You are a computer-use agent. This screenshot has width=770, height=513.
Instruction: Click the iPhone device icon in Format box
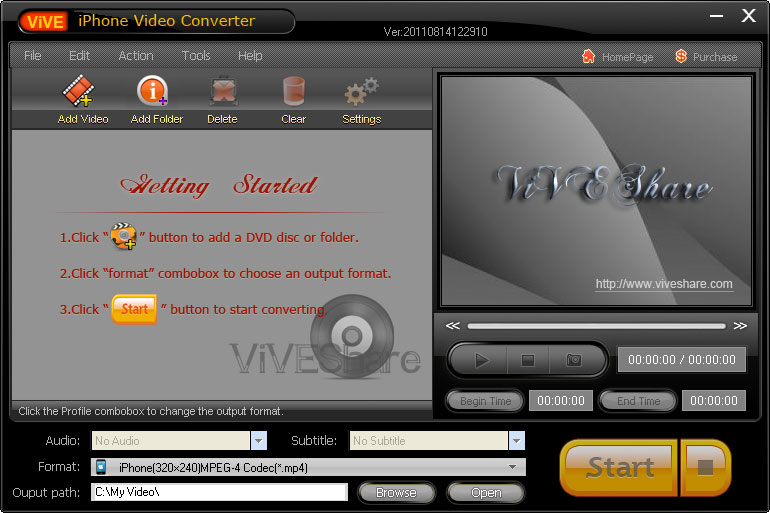click(x=101, y=467)
